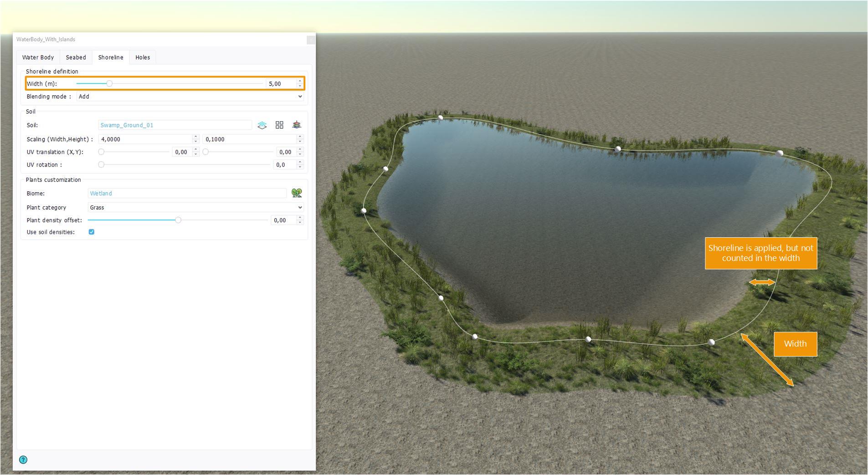
Task: Increase the Width value with up arrow
Action: 300,82
